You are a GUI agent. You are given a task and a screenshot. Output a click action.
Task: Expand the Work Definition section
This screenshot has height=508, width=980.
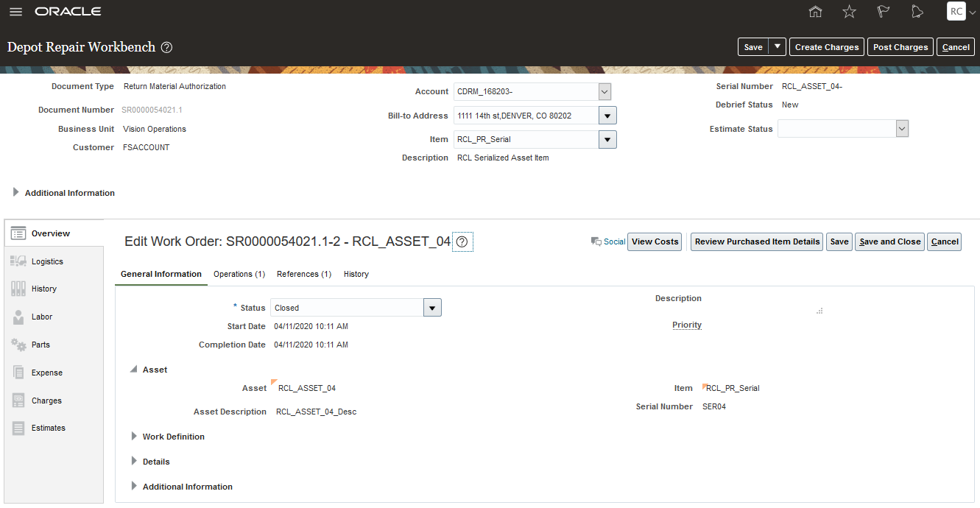tap(134, 436)
